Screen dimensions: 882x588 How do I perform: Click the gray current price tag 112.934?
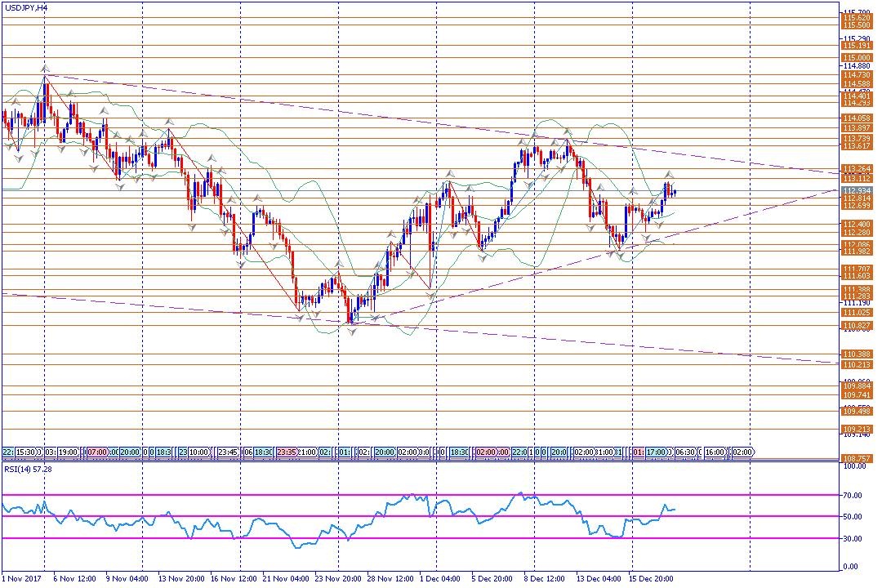[x=857, y=191]
